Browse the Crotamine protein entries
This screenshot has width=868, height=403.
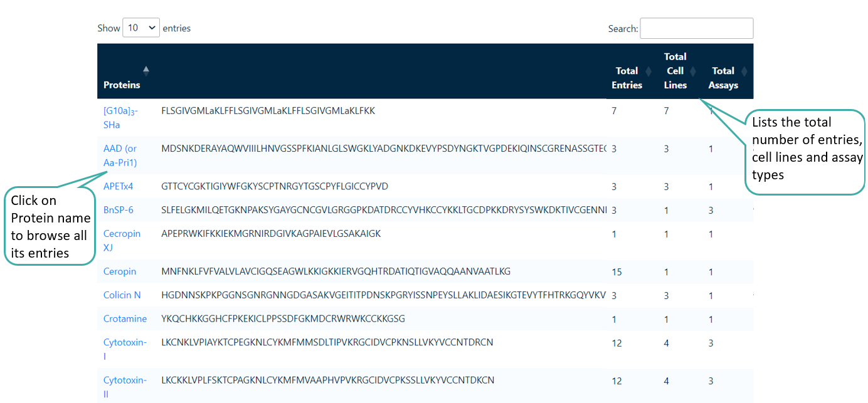[x=125, y=318]
